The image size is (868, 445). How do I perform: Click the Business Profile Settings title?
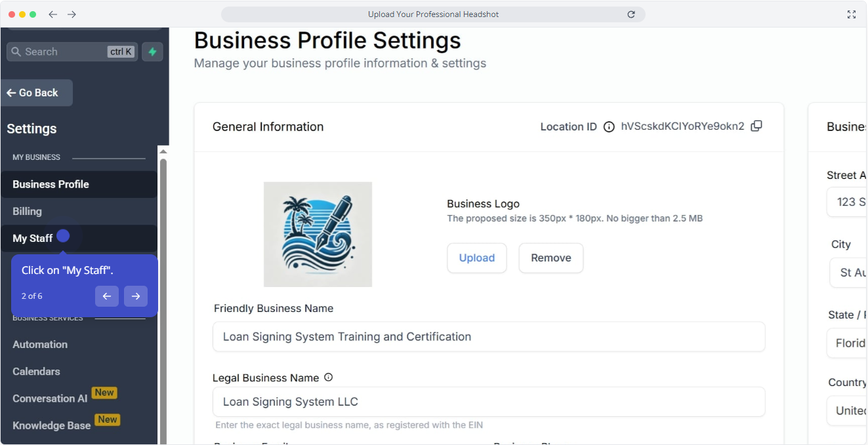coord(327,41)
